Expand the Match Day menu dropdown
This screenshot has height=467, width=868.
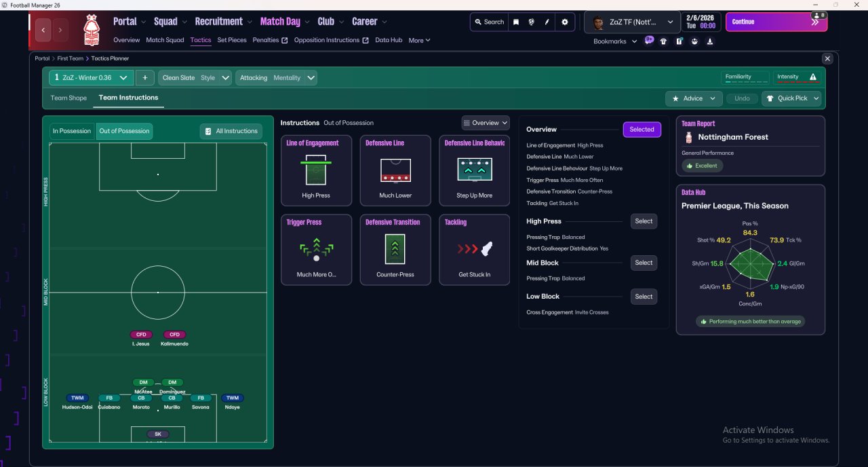[x=285, y=22]
